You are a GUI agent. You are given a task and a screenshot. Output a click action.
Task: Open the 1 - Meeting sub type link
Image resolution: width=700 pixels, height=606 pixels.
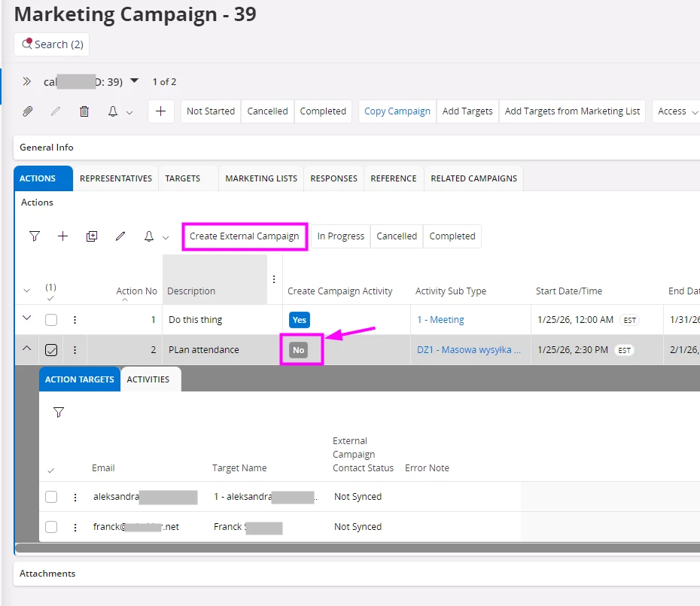click(440, 320)
